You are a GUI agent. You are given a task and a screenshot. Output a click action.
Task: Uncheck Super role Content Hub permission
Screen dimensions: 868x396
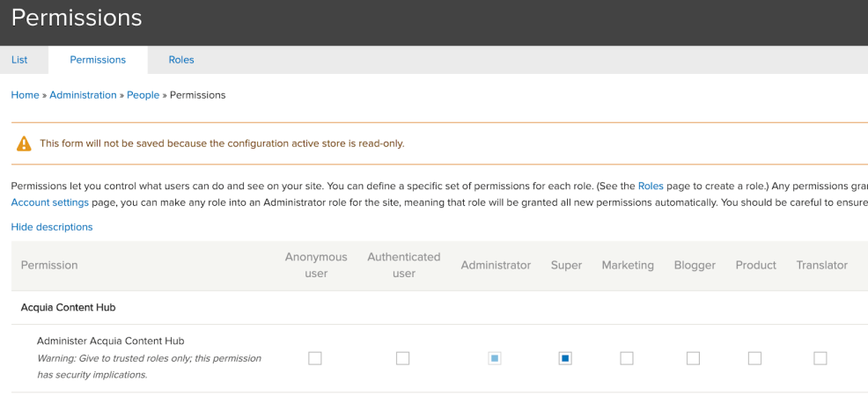pyautogui.click(x=565, y=358)
